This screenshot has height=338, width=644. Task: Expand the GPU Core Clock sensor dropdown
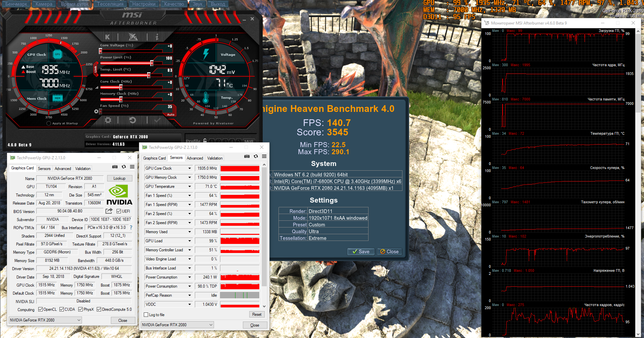coord(189,168)
